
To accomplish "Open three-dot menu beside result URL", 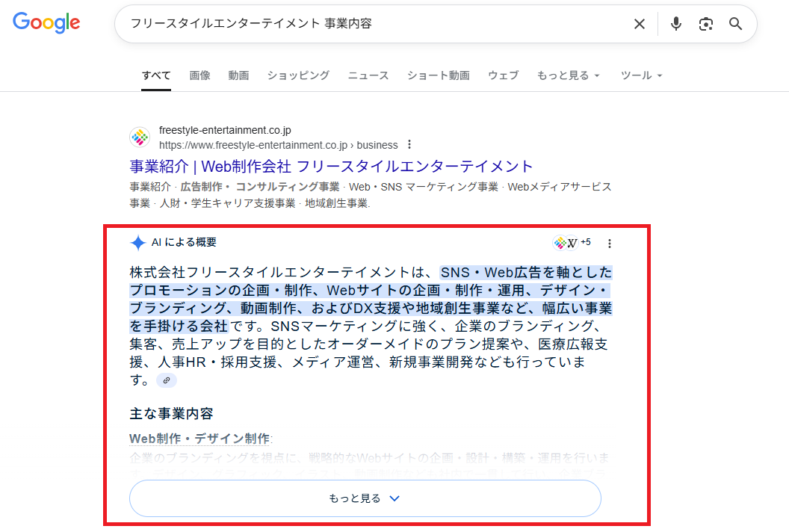I will [409, 145].
